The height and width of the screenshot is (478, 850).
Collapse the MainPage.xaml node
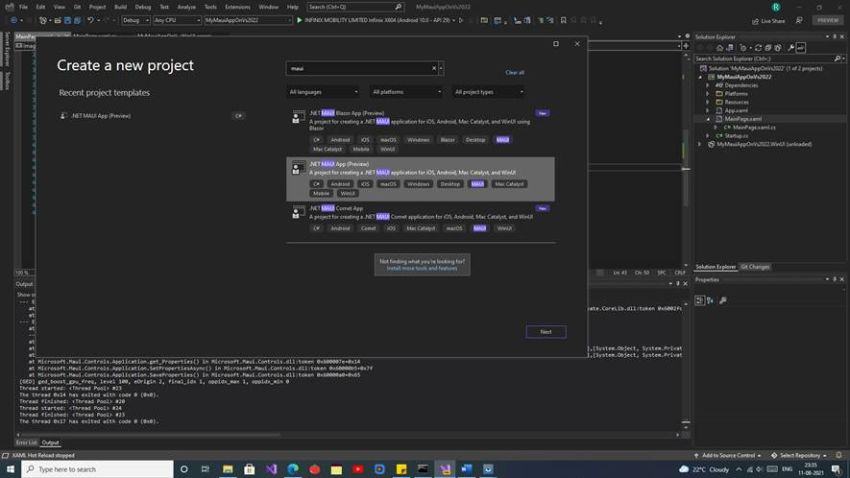707,119
